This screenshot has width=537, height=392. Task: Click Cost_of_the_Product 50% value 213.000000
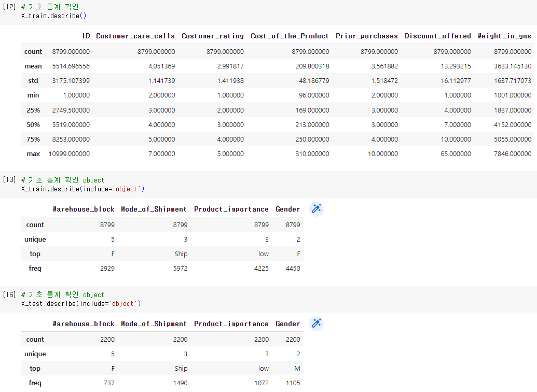(x=312, y=125)
